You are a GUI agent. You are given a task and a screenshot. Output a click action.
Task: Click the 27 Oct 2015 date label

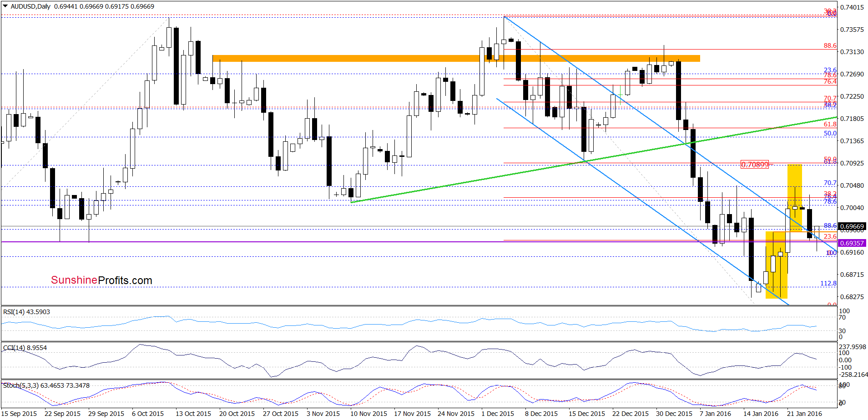[x=281, y=414]
